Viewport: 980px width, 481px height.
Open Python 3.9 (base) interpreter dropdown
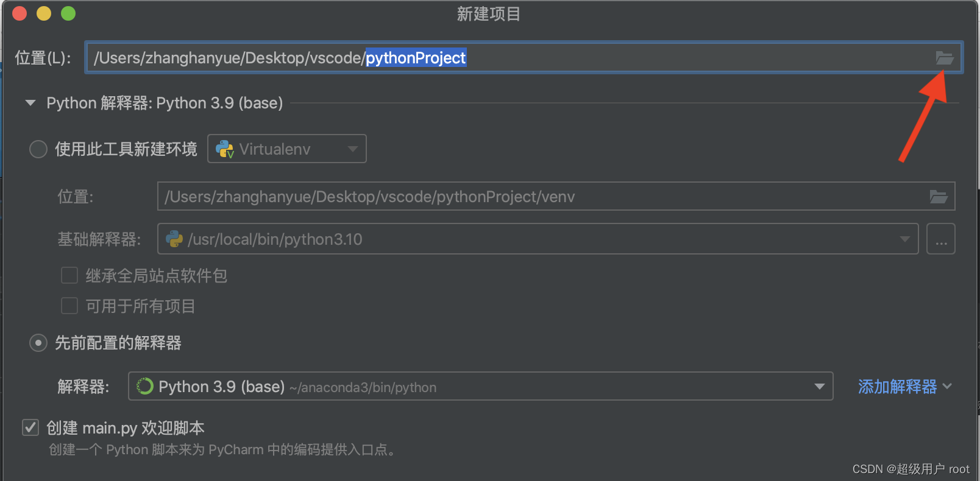480,386
